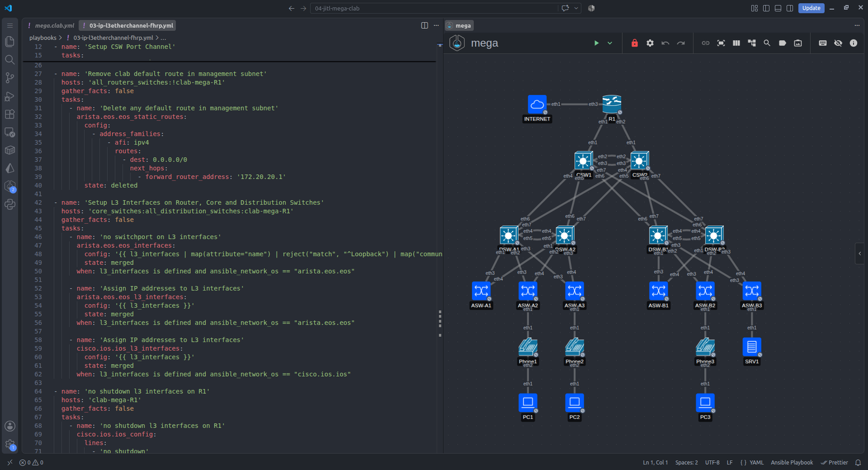868x470 pixels.
Task: Select the R1 router node in topology
Action: pos(611,105)
